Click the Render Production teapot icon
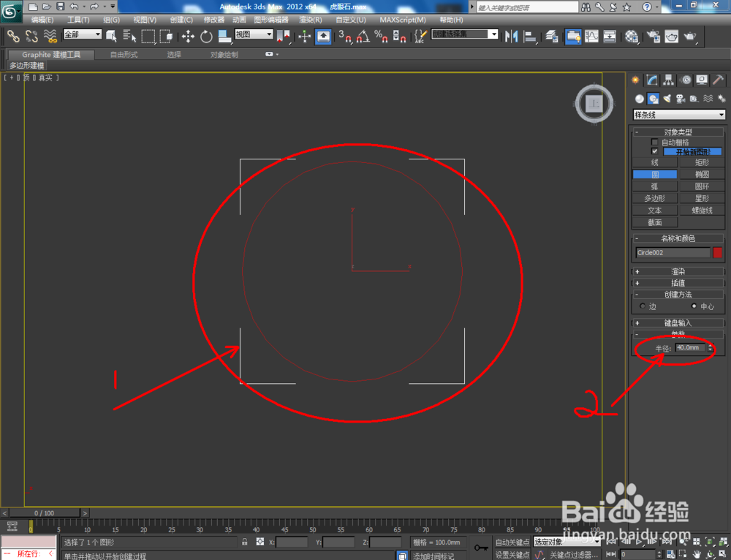This screenshot has height=560, width=731. pyautogui.click(x=690, y=36)
